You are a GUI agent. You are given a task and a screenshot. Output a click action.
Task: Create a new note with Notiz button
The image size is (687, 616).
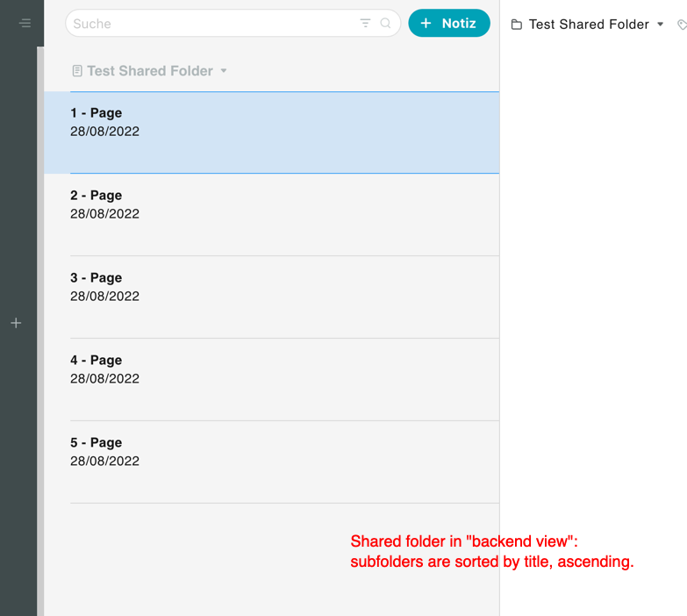pos(449,23)
